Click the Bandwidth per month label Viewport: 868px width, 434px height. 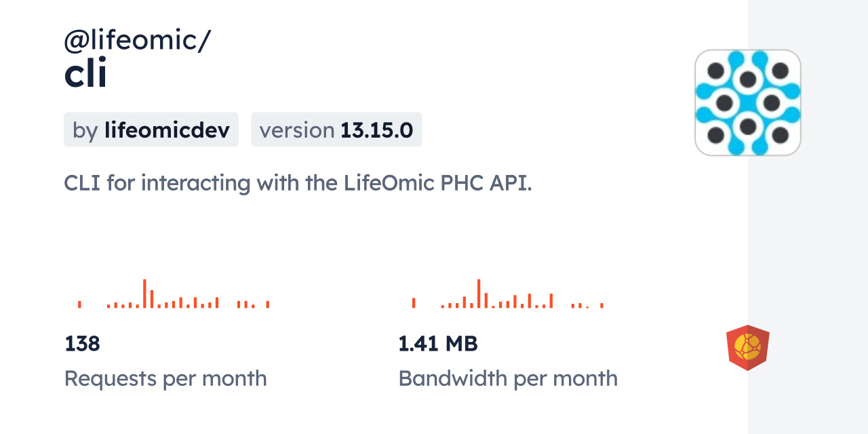[508, 378]
